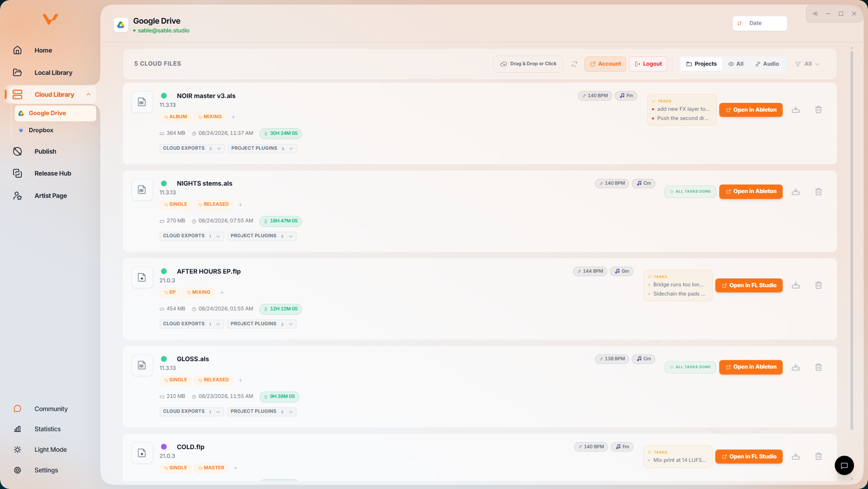This screenshot has height=489, width=868.
Task: Delete NIGHTS stems.als with trash icon
Action: click(x=819, y=192)
